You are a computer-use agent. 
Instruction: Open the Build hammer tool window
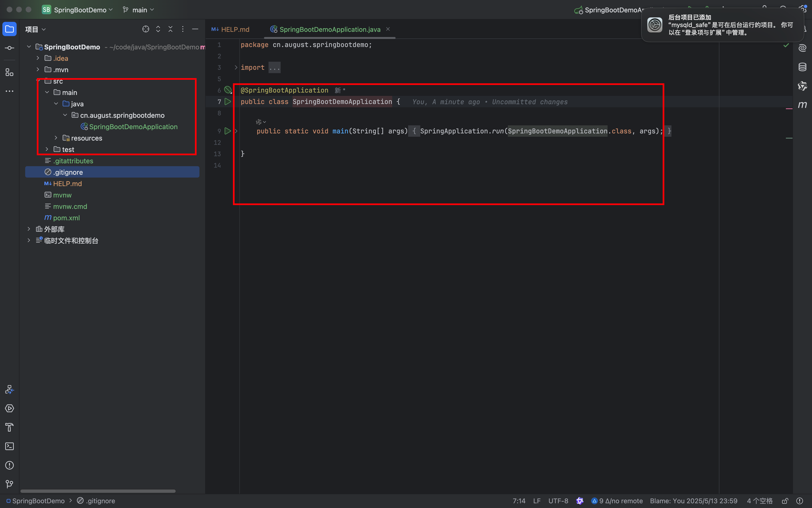[9, 427]
